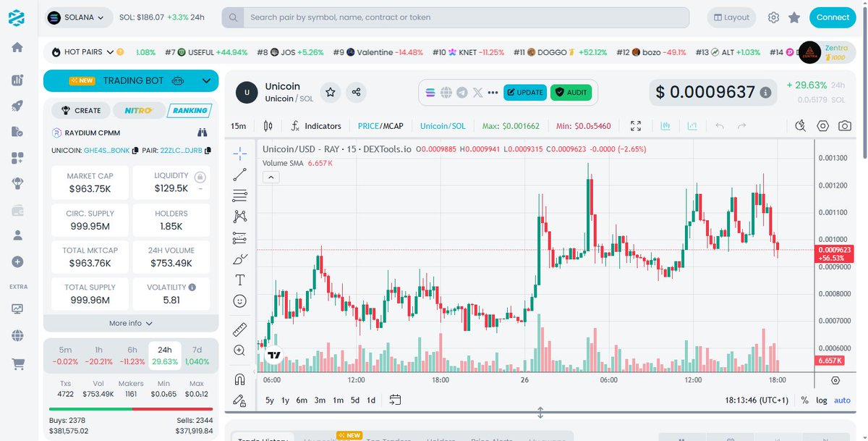
Task: Click the AUDIT button
Action: tap(571, 92)
